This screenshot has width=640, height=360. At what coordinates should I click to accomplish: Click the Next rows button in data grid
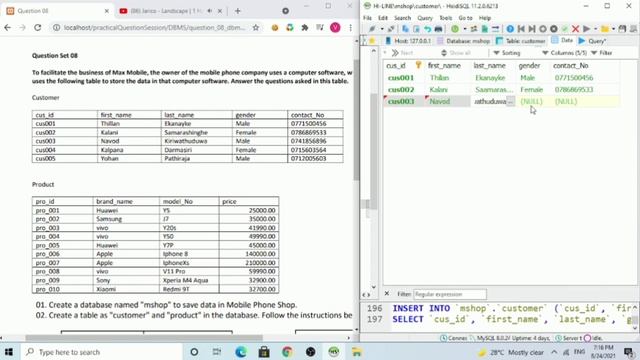pyautogui.click(x=402, y=53)
